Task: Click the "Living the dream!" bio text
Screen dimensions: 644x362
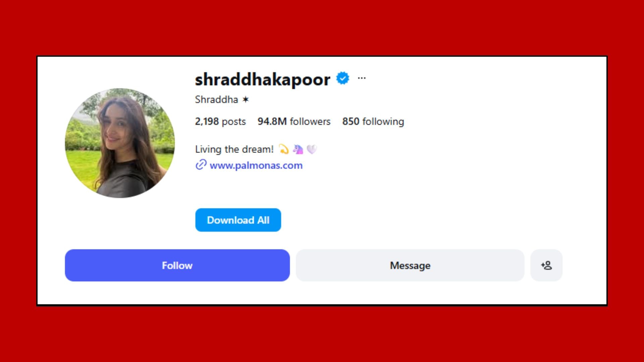Action: (x=234, y=149)
